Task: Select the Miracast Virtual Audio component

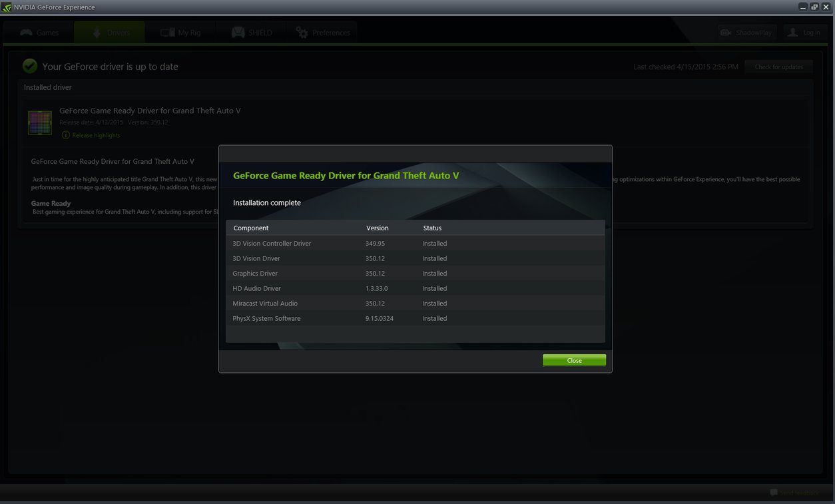Action: click(265, 304)
